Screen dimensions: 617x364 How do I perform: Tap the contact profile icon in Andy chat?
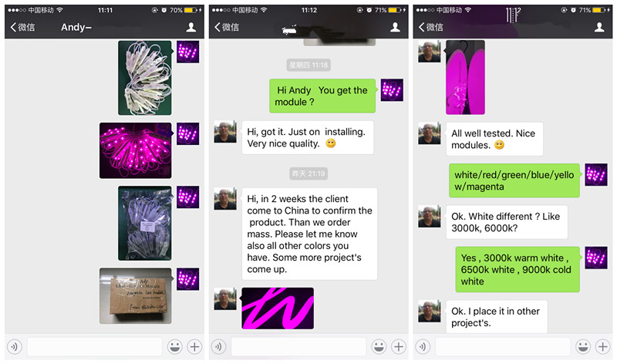pos(191,27)
